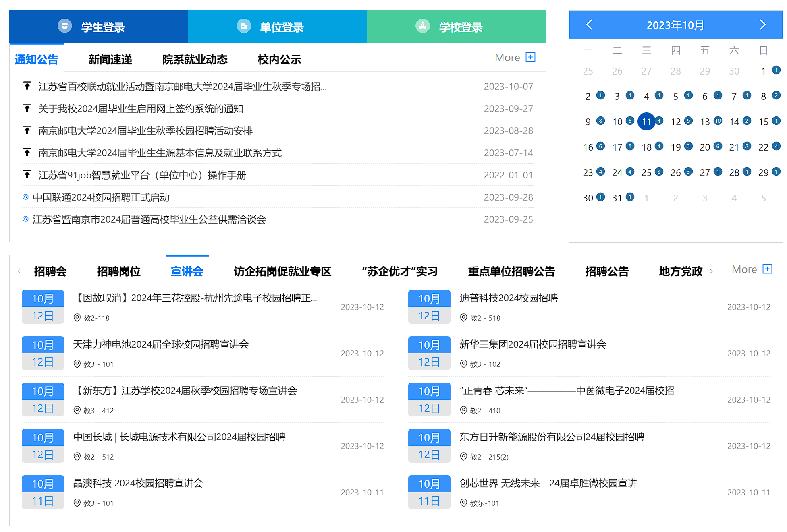This screenshot has width=787, height=532.
Task: Click location pin icon next to 教3 - 412
Action: (x=77, y=410)
